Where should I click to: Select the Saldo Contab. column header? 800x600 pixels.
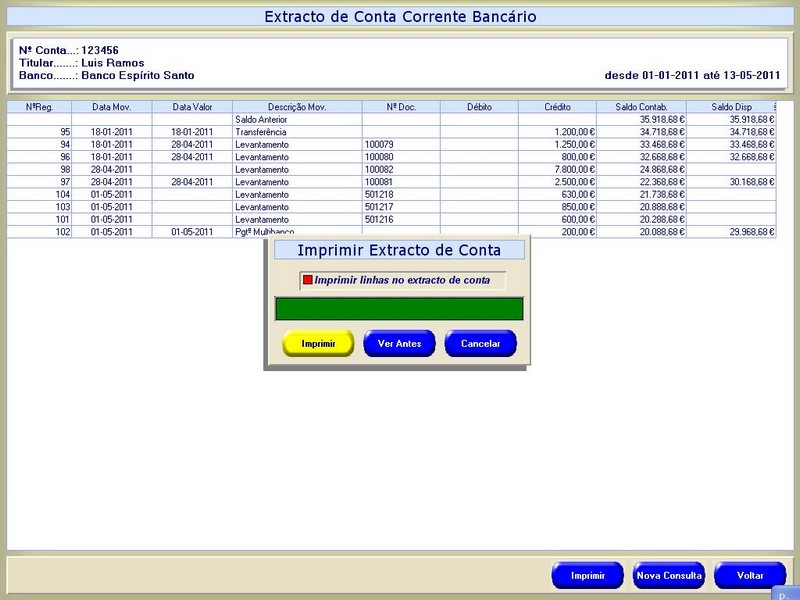tap(641, 107)
